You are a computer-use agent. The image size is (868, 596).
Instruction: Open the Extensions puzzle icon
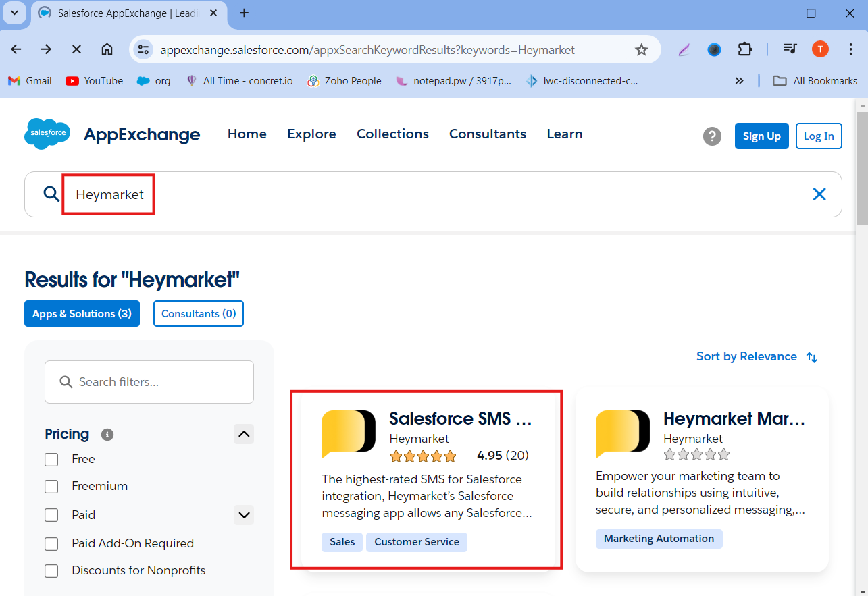(x=744, y=49)
